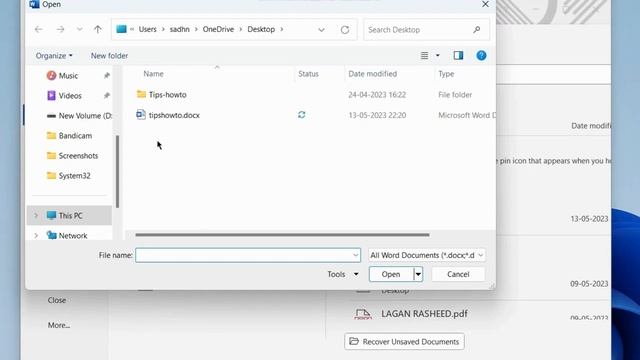The width and height of the screenshot is (640, 360).
Task: Open the Organize menu
Action: (x=54, y=56)
